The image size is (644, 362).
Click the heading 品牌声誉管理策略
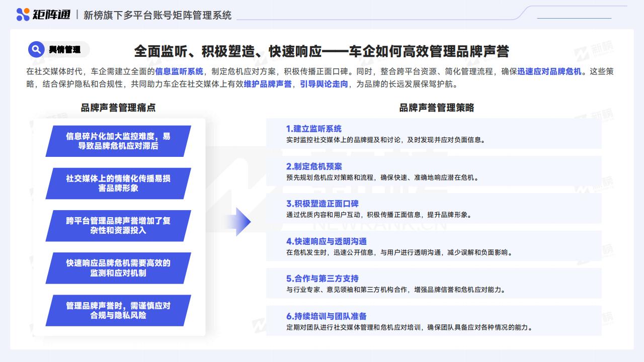[x=437, y=108]
